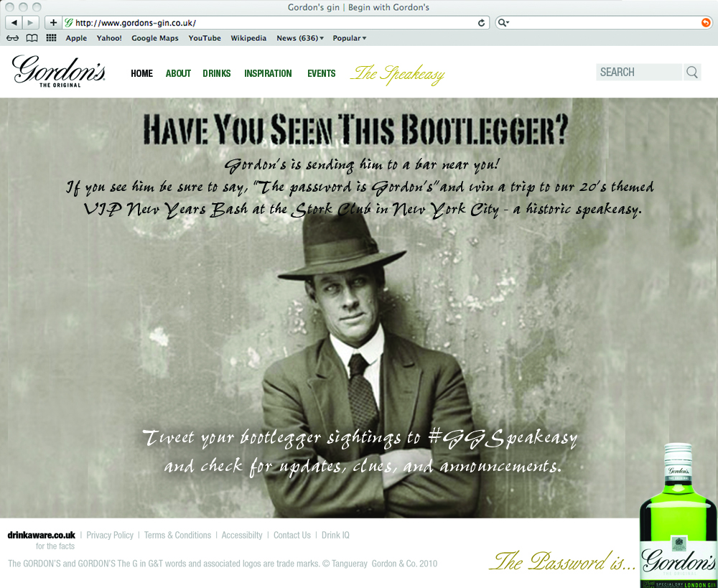The width and height of the screenshot is (718, 588).
Task: Show bookmarks with the open book icon
Action: click(x=32, y=38)
